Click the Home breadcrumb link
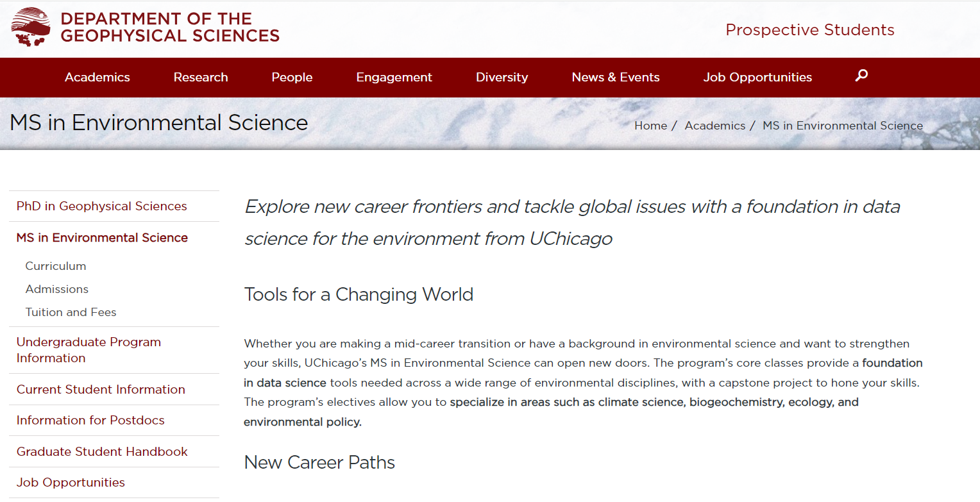 (x=650, y=126)
